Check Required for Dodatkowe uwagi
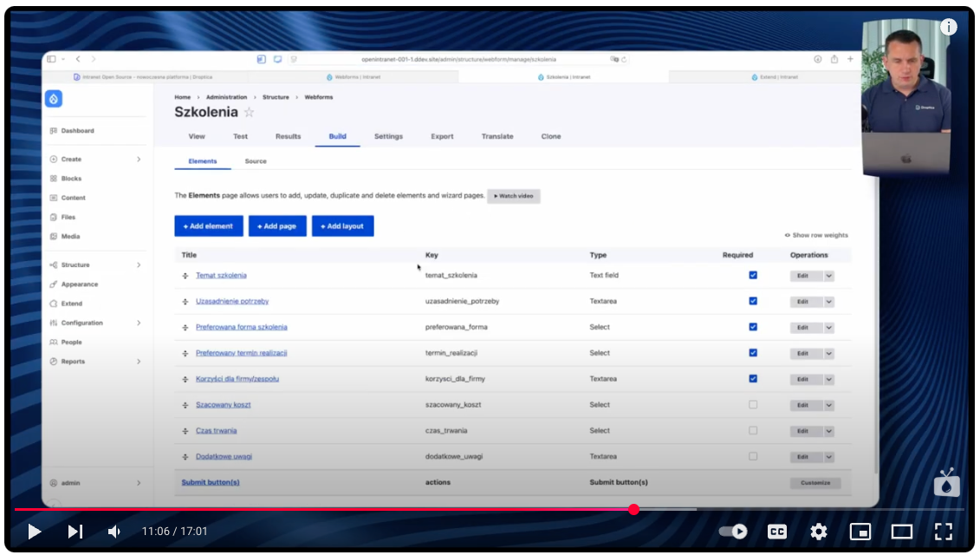The height and width of the screenshot is (555, 980). point(753,457)
